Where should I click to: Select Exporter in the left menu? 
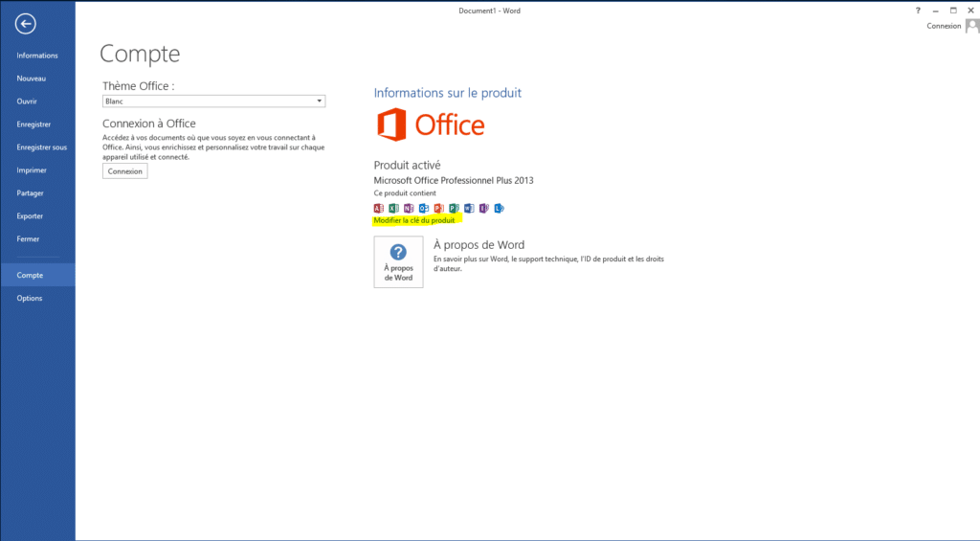click(31, 216)
